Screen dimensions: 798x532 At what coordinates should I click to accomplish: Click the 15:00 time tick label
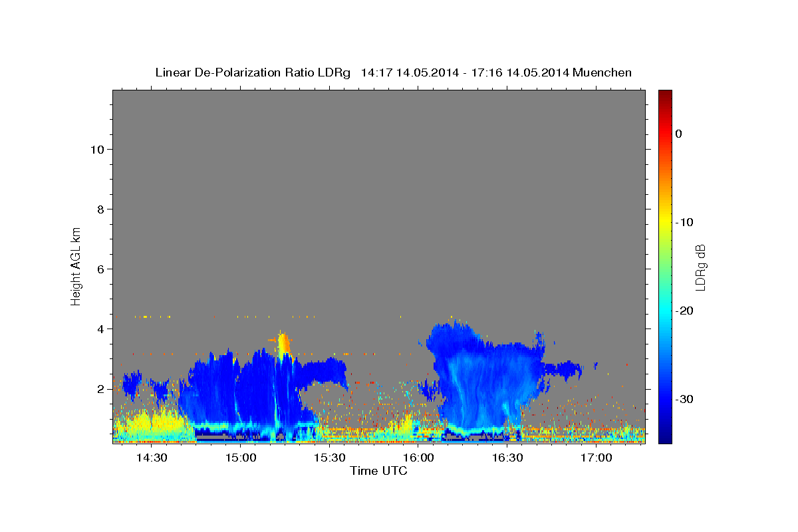(x=241, y=458)
